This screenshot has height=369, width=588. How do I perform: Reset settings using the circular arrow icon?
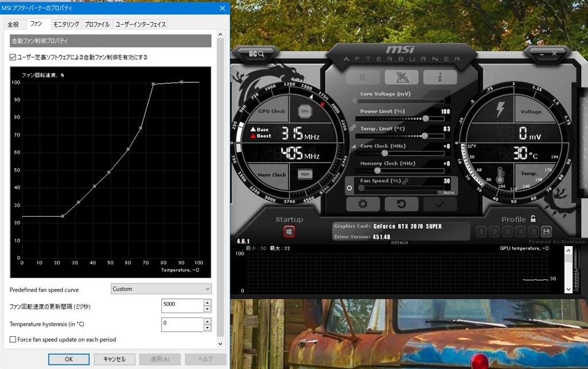pos(402,205)
